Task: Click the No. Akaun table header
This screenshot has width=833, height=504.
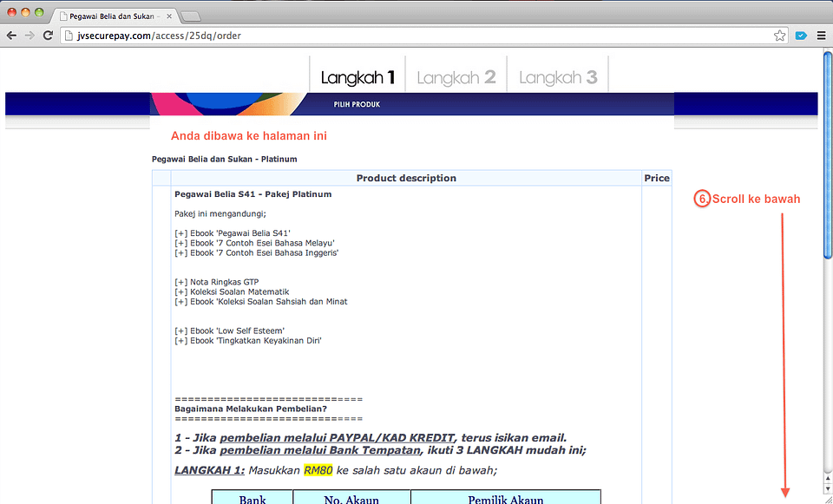Action: coord(351,499)
